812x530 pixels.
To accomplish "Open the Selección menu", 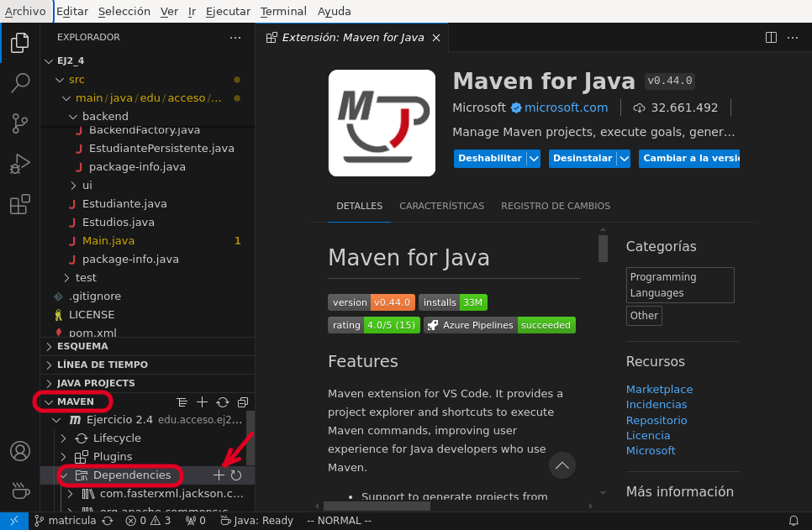I will [124, 12].
